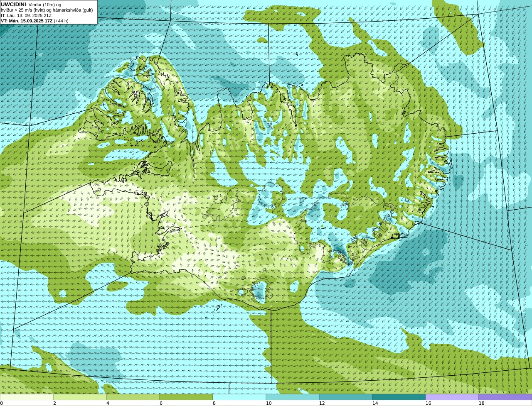Click the 4–6 m/s medium green legend swatch
532x406 pixels.
[133, 397]
